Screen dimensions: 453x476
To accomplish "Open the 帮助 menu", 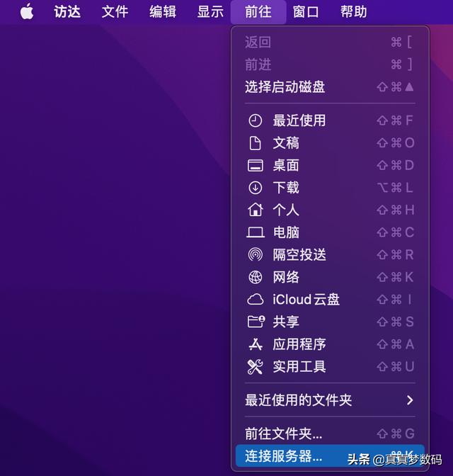I will coord(354,12).
